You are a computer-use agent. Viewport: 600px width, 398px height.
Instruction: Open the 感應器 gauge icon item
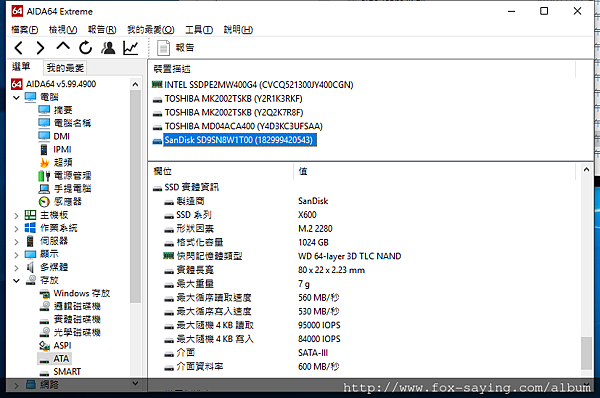(x=44, y=202)
